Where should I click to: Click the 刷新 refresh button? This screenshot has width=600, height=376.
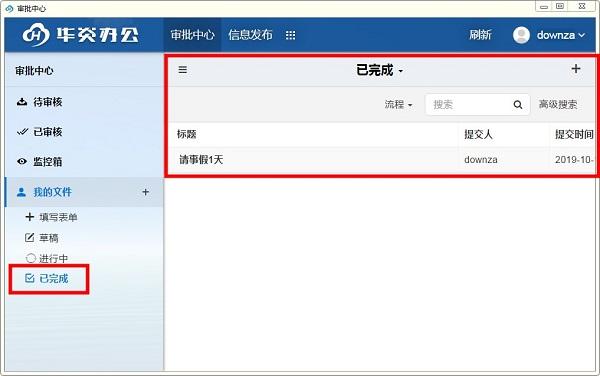(x=480, y=35)
